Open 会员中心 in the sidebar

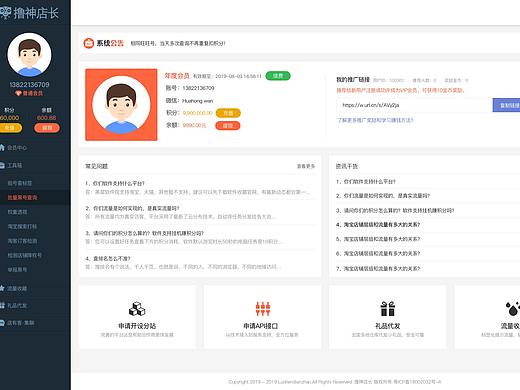pos(17,148)
